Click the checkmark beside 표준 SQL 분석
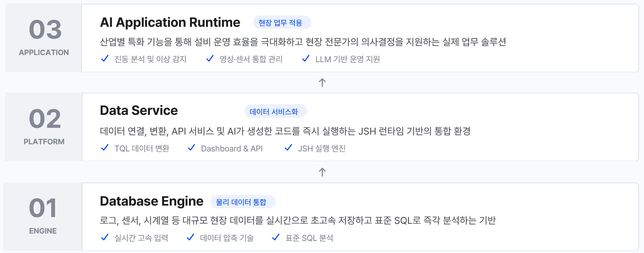Image resolution: width=644 pixels, height=253 pixels. (276, 237)
